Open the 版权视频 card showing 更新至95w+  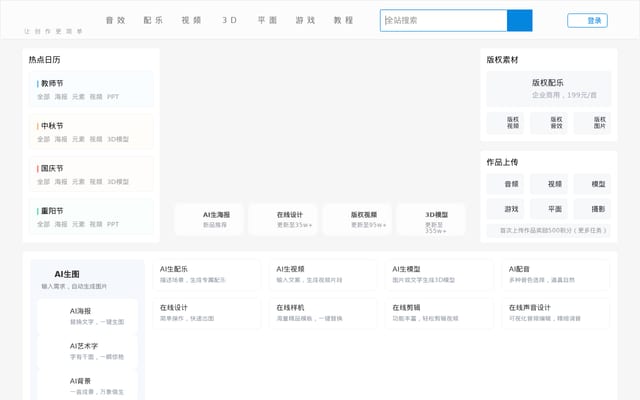(x=357, y=219)
